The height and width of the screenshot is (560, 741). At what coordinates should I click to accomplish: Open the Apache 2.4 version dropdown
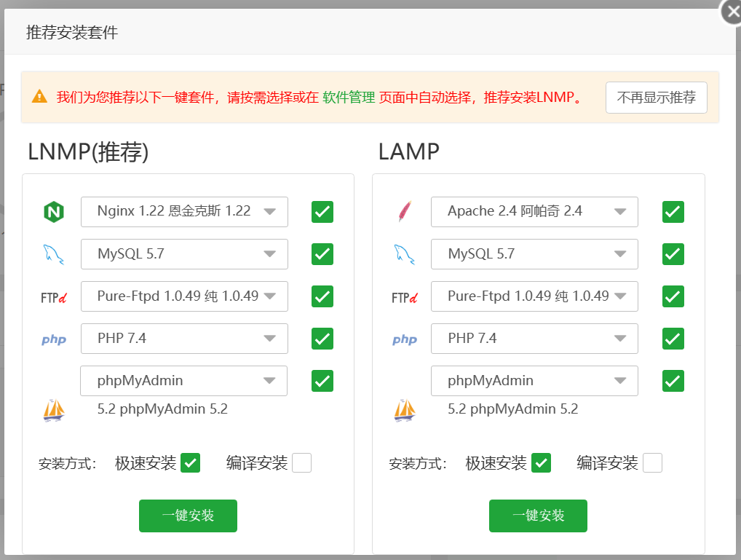pos(534,212)
